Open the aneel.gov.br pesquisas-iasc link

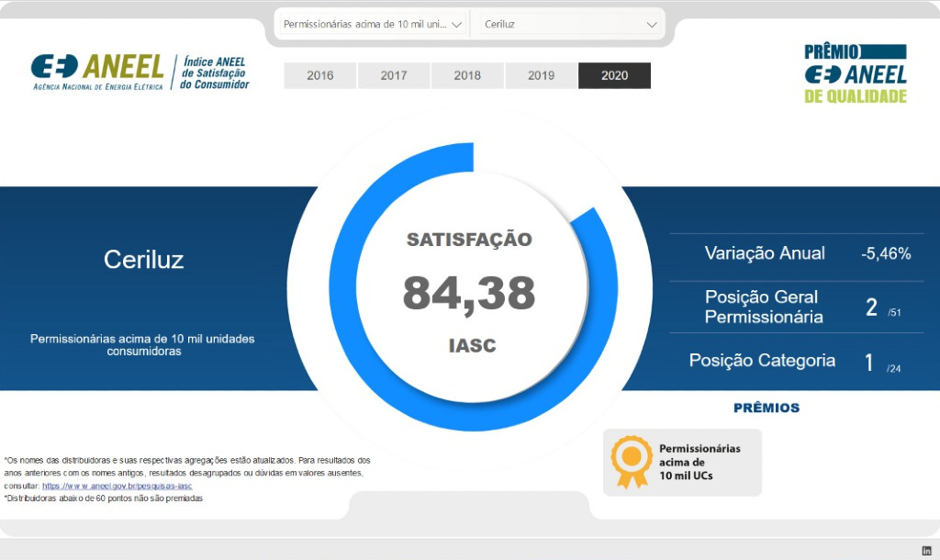coord(117,486)
